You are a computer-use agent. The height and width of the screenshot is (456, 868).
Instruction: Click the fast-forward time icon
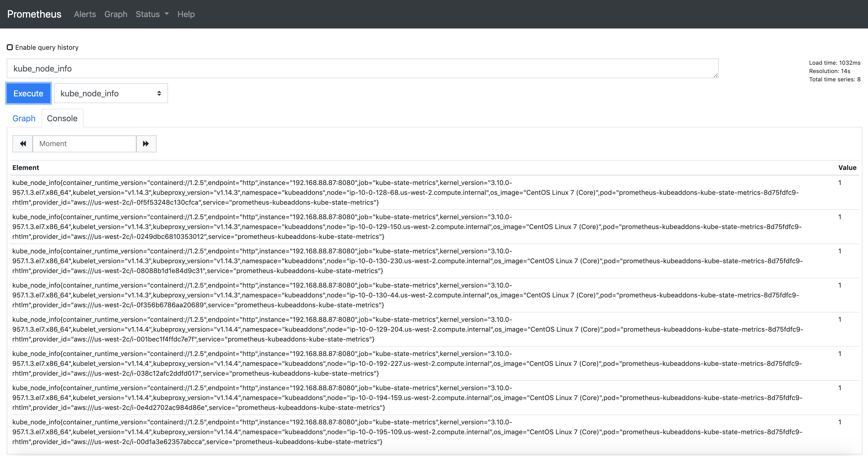(x=146, y=144)
